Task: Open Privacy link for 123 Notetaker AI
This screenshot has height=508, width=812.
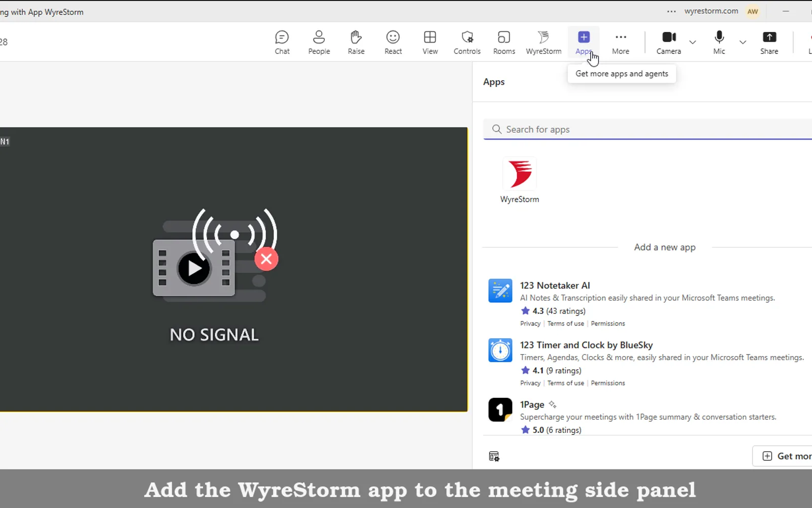Action: [530, 324]
